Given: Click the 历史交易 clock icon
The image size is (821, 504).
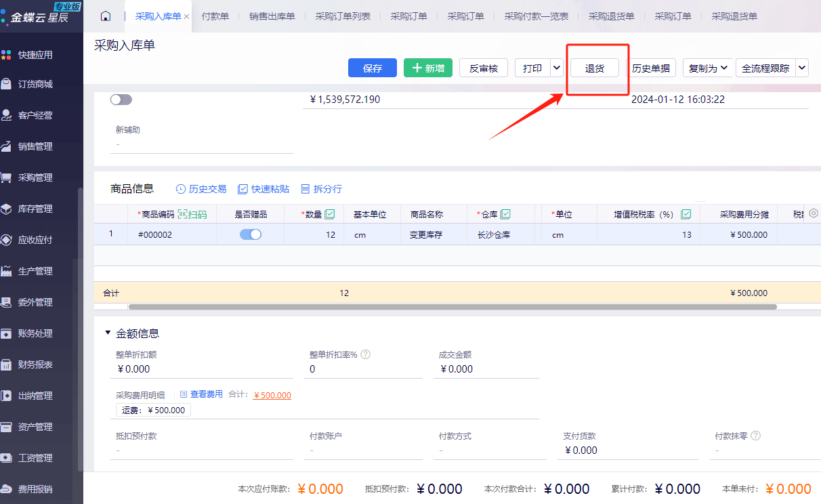Looking at the screenshot, I should coord(181,189).
